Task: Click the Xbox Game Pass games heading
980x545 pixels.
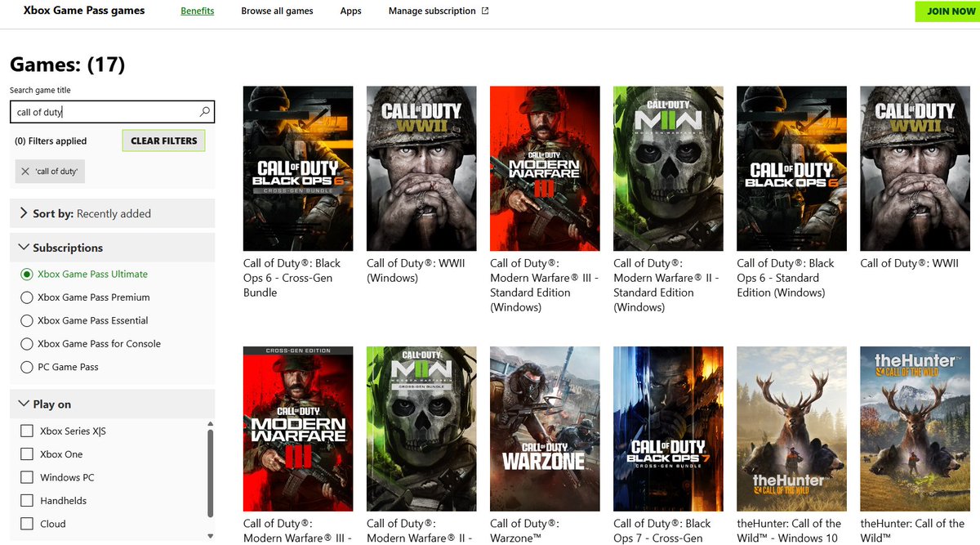Action: click(x=84, y=11)
